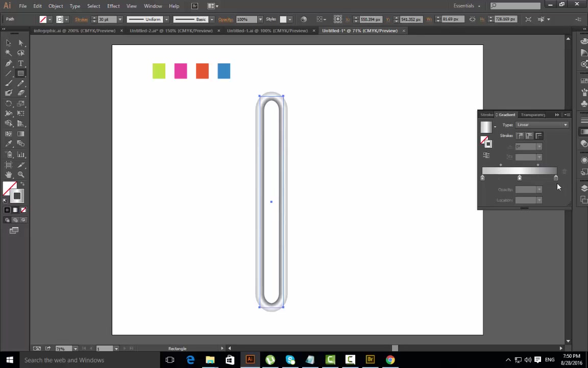
Task: Open the gradient Type dropdown set to Linear
Action: (x=566, y=125)
